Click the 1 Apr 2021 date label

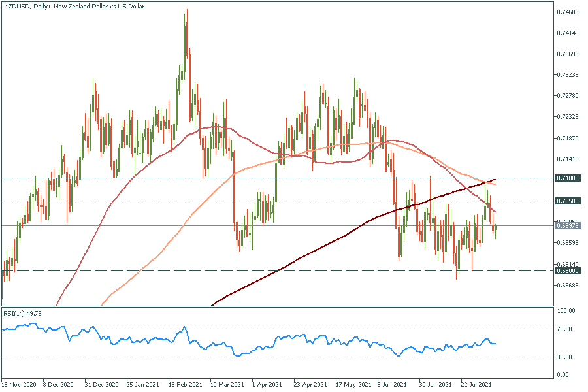click(267, 385)
